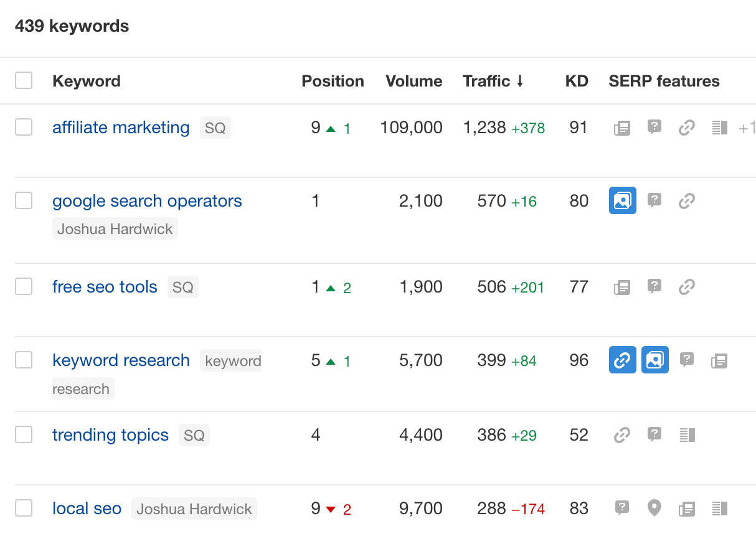Check the box for affiliate marketing keyword
This screenshot has height=539, width=756.
coord(24,127)
